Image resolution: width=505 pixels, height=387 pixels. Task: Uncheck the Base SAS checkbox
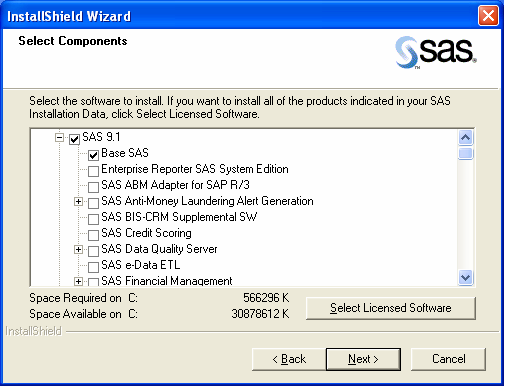[x=93, y=155]
